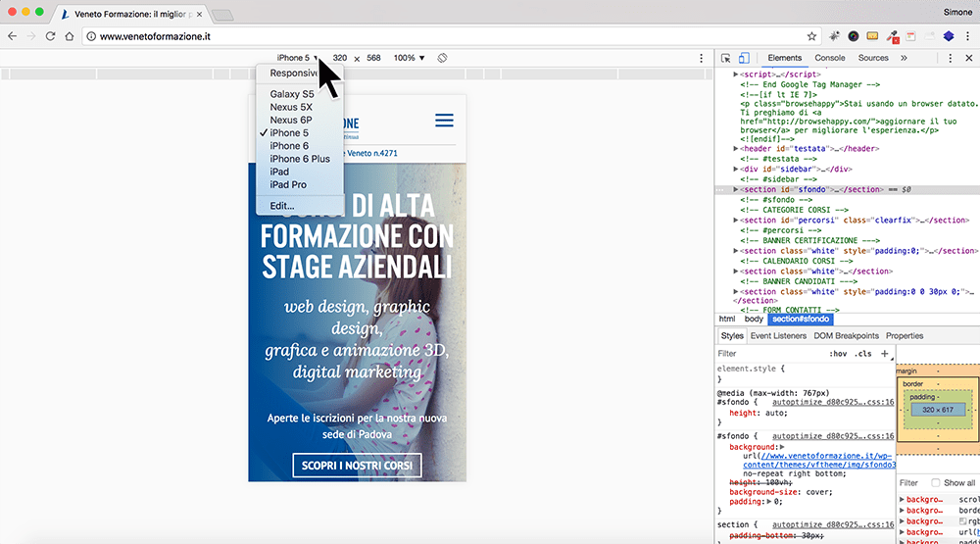Image resolution: width=980 pixels, height=544 pixels.
Task: Click the viewport height field 568
Action: (x=373, y=58)
